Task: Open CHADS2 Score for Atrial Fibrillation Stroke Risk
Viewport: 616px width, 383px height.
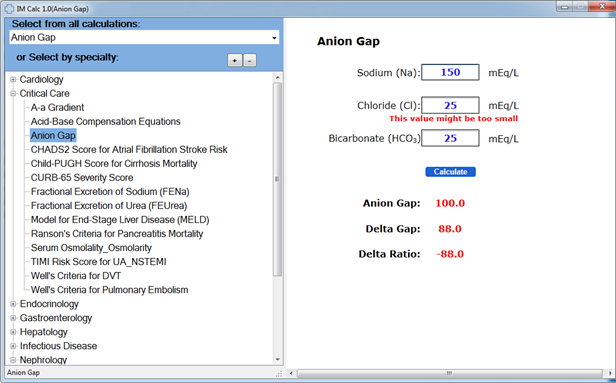Action: [x=129, y=150]
